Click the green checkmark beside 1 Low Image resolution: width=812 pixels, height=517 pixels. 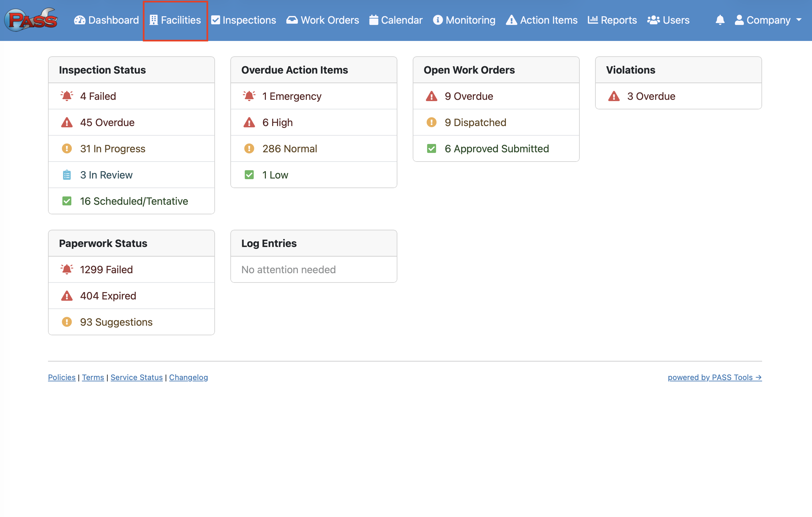click(249, 175)
